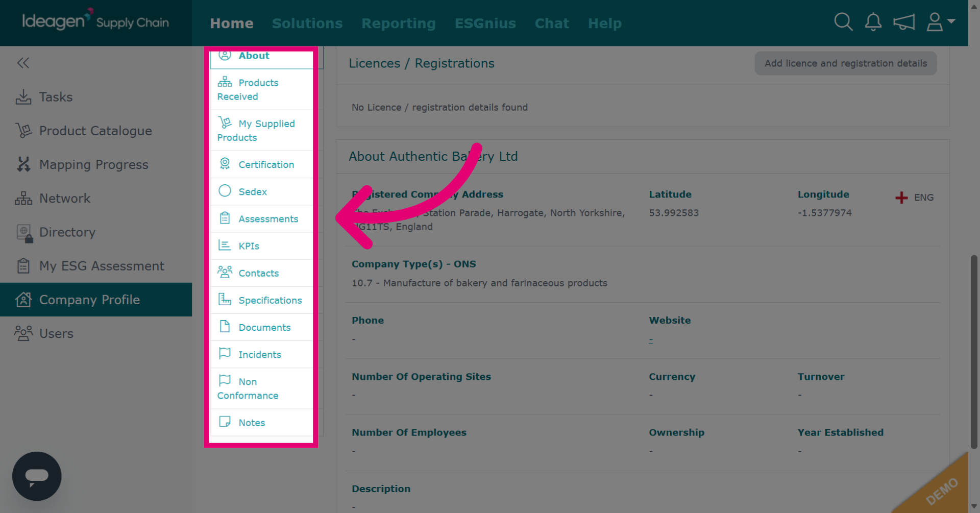Click the ENG England flag indicator

[x=915, y=198]
